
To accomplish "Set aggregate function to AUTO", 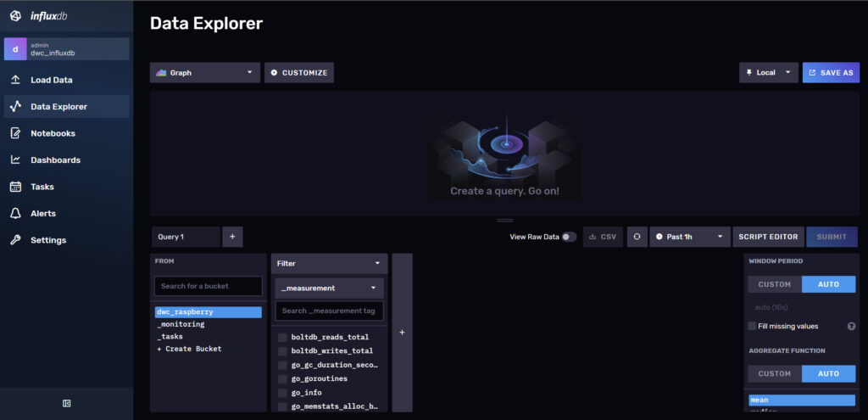I will (828, 373).
